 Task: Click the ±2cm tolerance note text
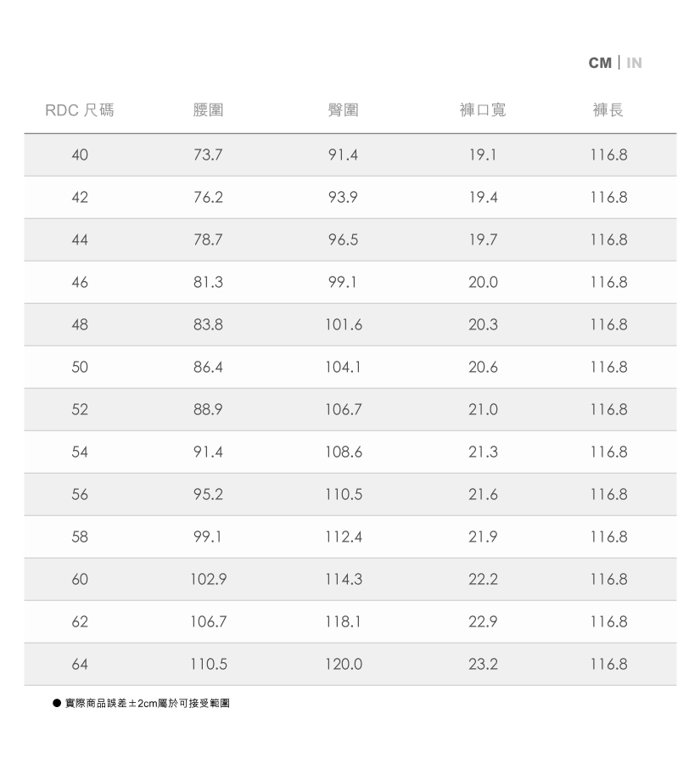point(147,704)
